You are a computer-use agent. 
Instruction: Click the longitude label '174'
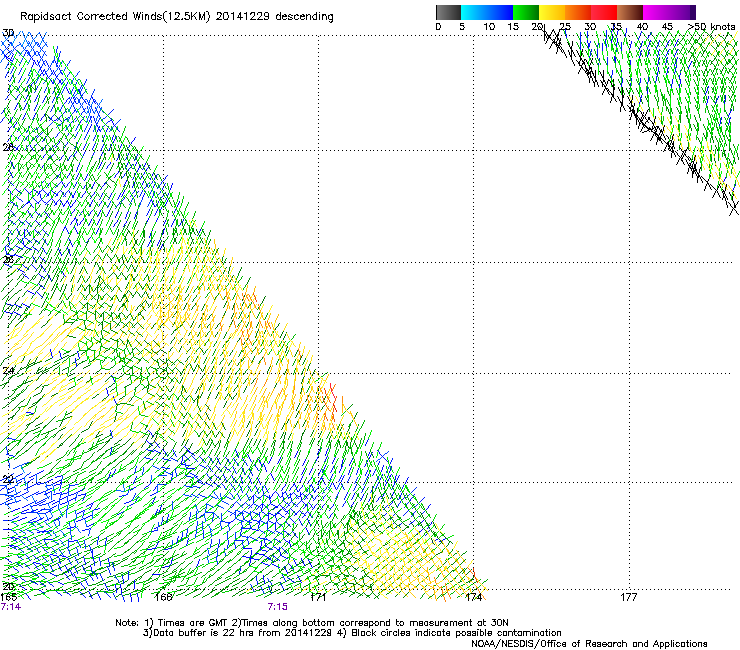473,597
